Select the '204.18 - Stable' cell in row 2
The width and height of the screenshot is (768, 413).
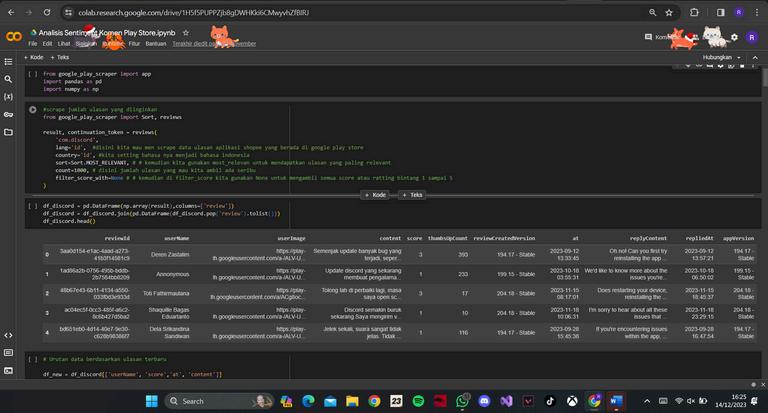tap(516, 293)
